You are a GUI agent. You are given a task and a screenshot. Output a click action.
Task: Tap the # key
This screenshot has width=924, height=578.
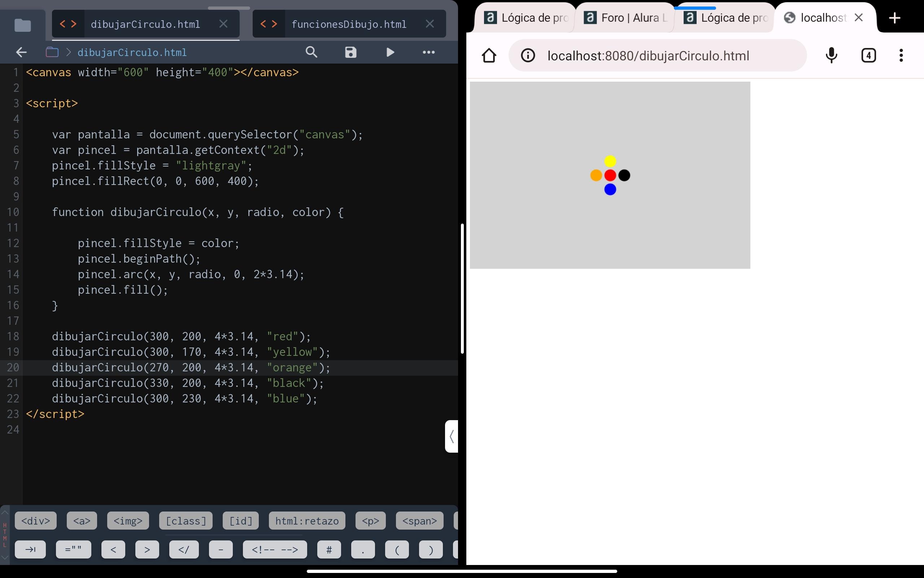pyautogui.click(x=329, y=549)
